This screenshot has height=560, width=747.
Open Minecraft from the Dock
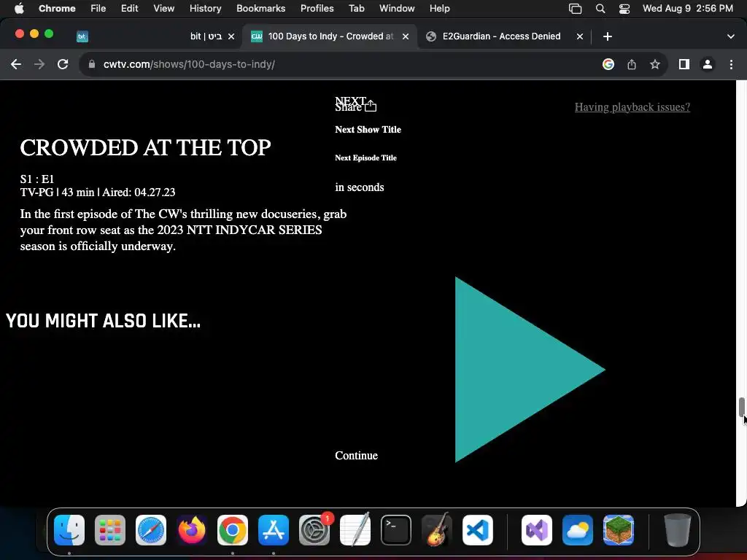(619, 530)
